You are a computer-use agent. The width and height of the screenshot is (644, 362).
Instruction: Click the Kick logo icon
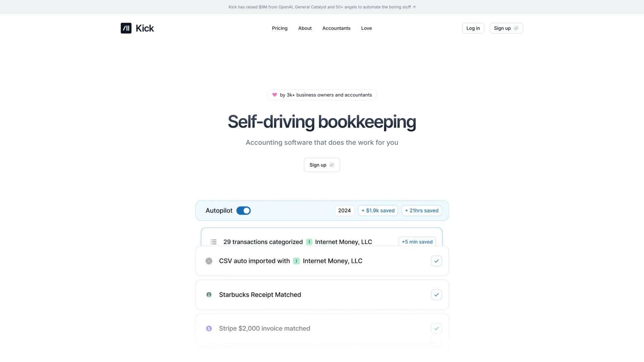click(126, 28)
